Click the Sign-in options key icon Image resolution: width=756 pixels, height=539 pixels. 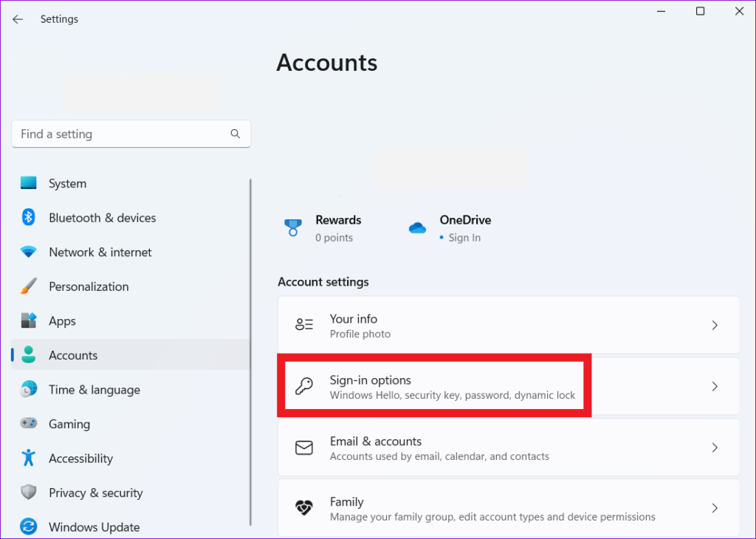click(x=304, y=386)
